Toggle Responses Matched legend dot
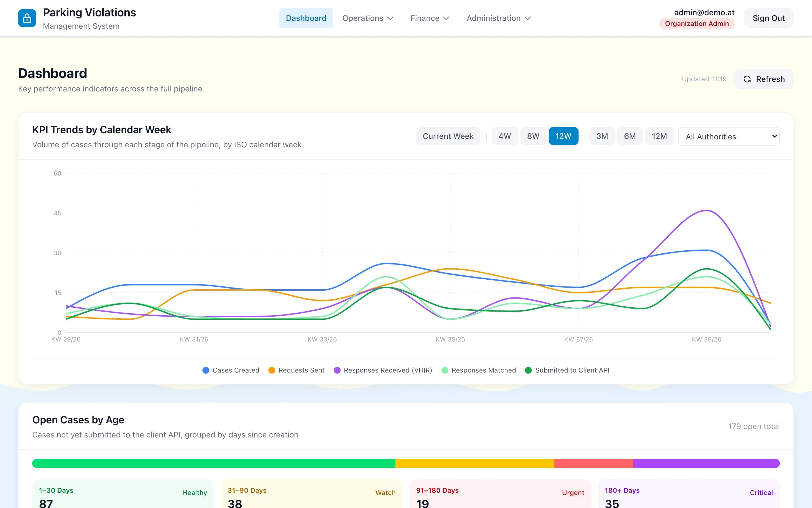 coord(445,370)
